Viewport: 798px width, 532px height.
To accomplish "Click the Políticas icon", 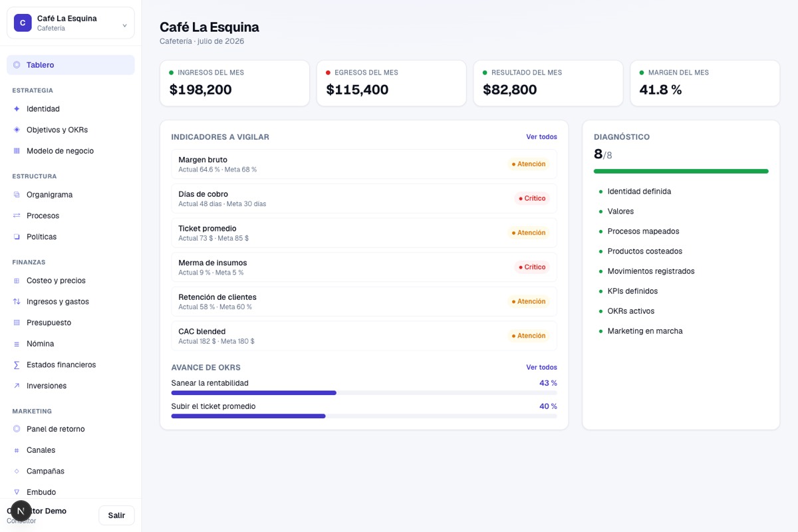I will [x=17, y=237].
